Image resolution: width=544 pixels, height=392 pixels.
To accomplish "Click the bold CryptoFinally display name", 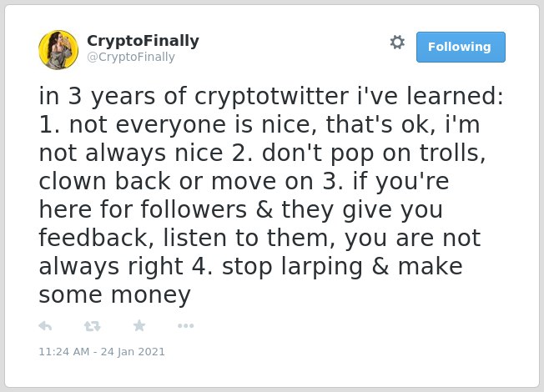I will 143,41.
